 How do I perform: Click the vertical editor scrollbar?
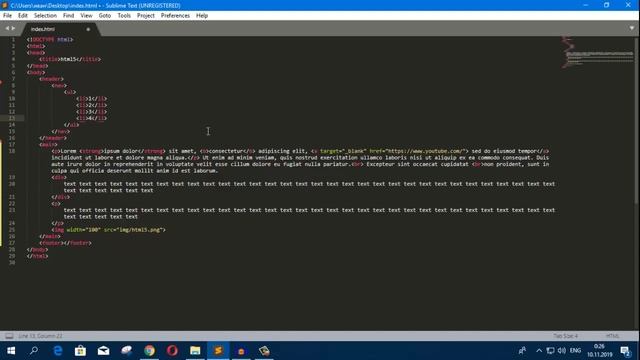click(x=637, y=120)
